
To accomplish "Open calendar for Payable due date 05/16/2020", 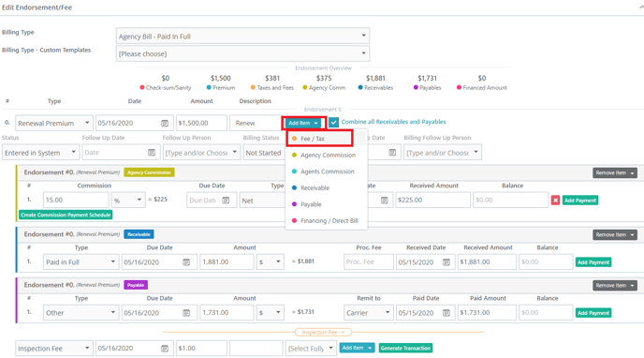I will coord(186,313).
